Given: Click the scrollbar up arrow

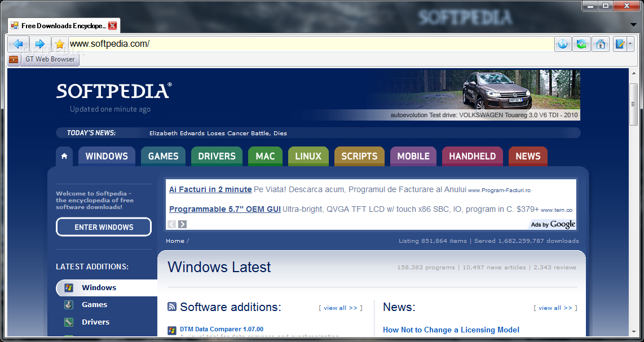Looking at the screenshot, I should pos(633,73).
